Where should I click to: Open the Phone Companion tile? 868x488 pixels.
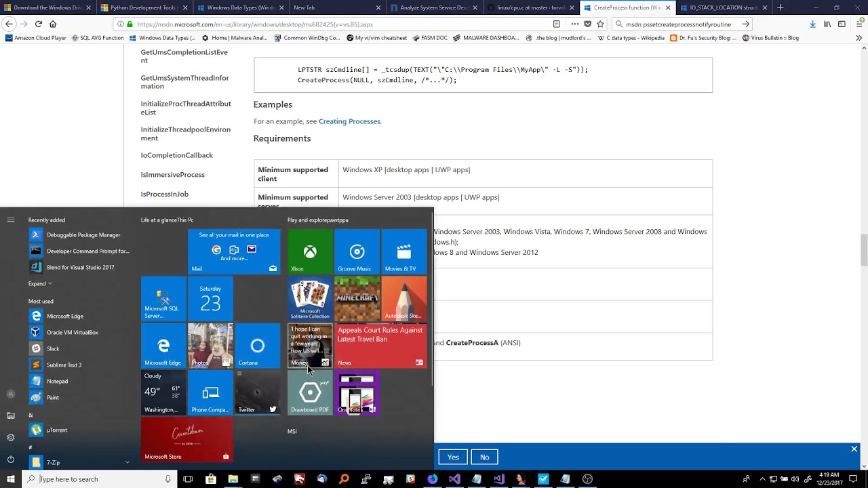point(210,392)
